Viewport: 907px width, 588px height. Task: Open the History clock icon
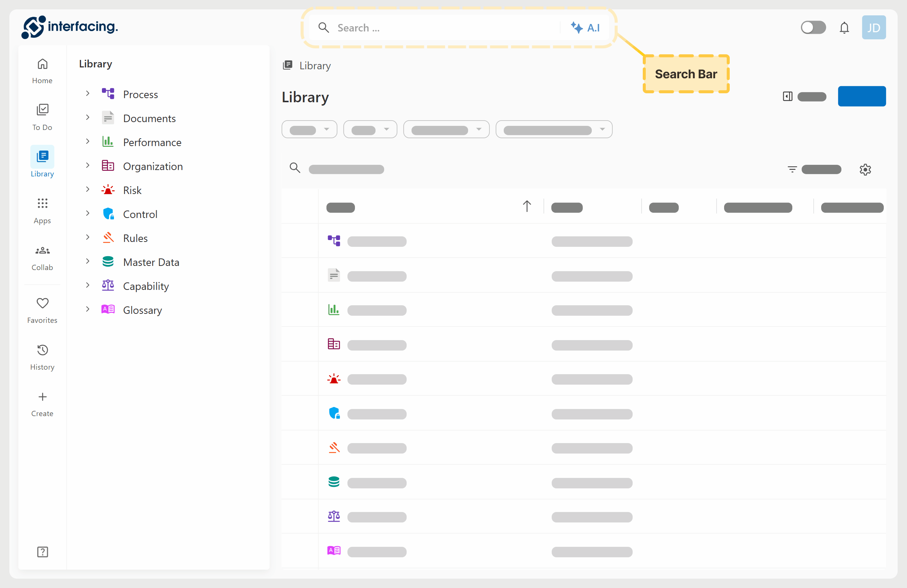tap(42, 350)
